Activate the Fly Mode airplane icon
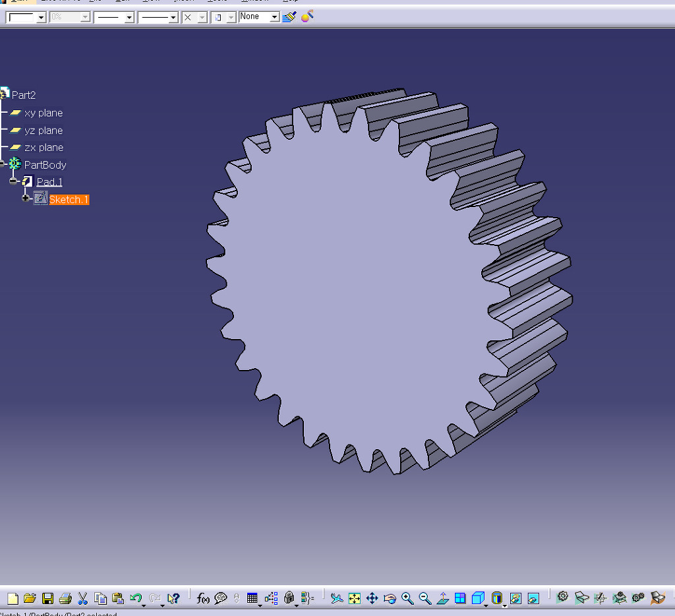 (337, 598)
